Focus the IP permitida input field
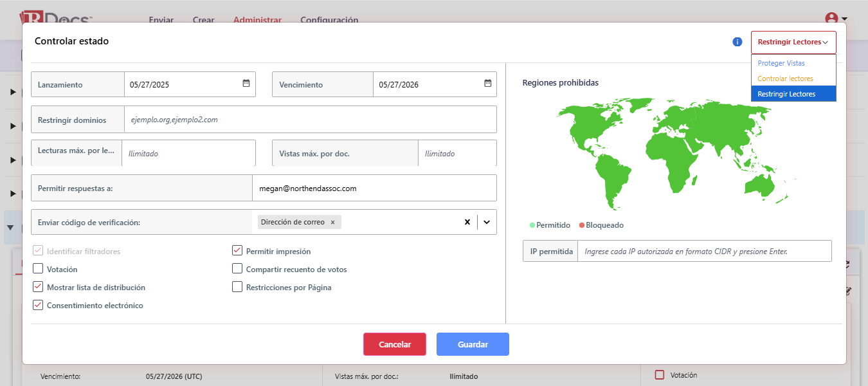Image resolution: width=868 pixels, height=386 pixels. (704, 252)
